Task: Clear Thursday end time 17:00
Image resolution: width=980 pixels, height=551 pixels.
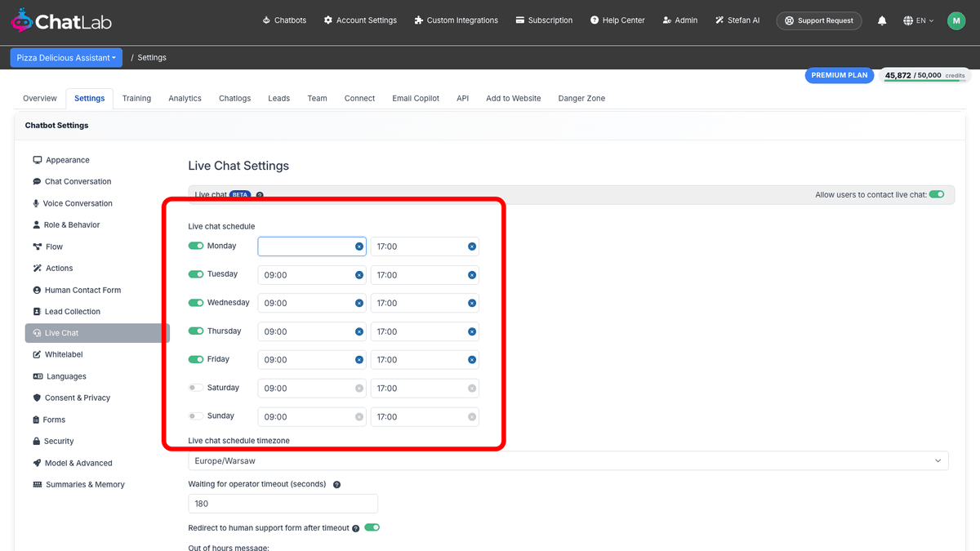Action: [472, 331]
